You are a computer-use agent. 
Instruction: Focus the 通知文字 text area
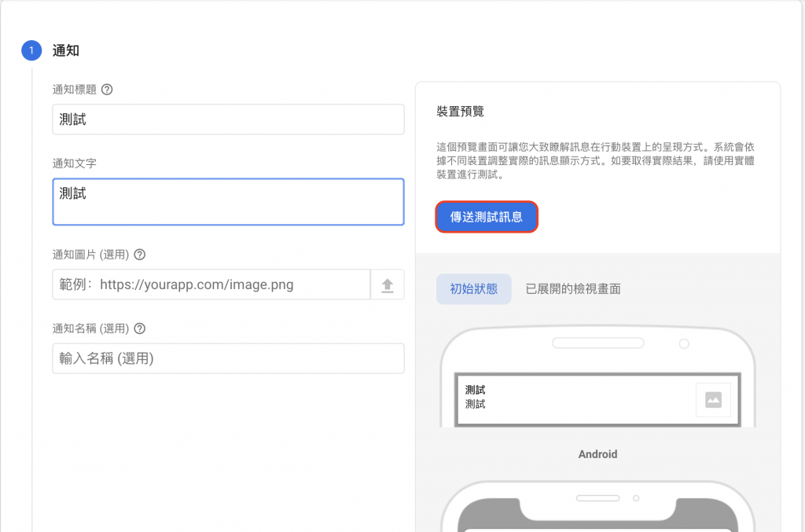pyautogui.click(x=228, y=202)
